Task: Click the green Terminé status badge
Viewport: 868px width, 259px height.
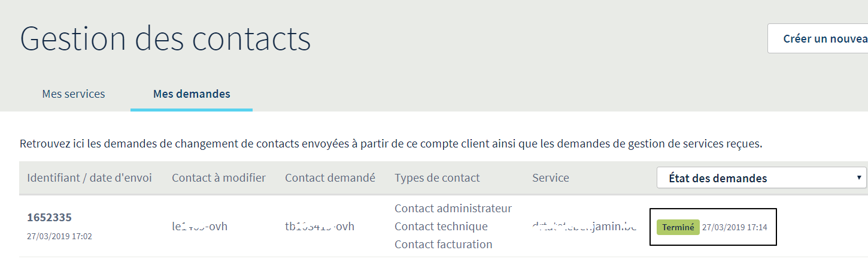Action: pos(678,227)
